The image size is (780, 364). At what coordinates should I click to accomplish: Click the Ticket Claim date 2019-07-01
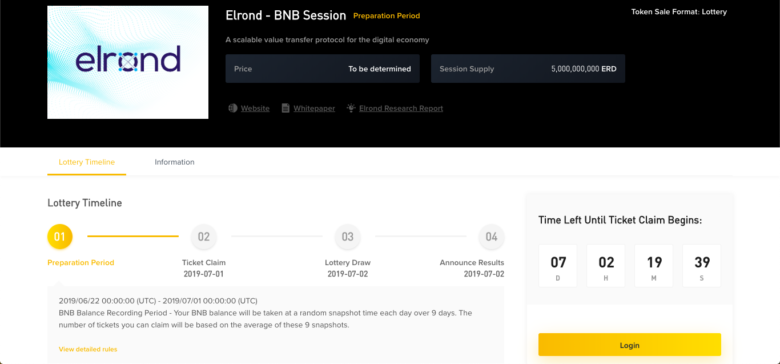coord(203,274)
